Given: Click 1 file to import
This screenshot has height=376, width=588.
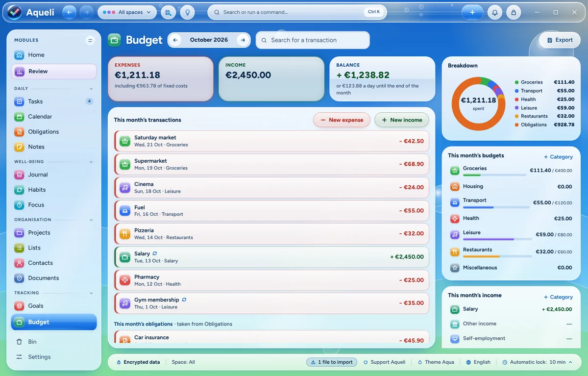Looking at the screenshot, I should 332,362.
